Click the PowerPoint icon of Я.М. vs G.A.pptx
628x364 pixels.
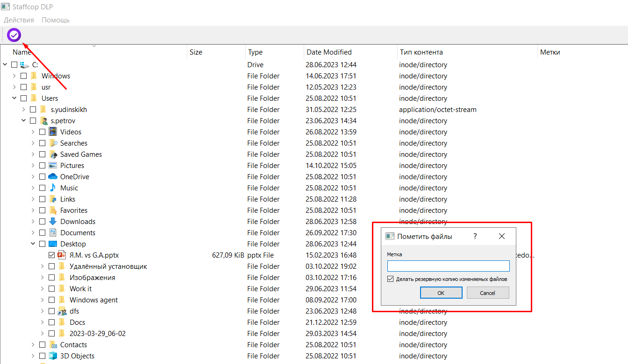point(62,255)
